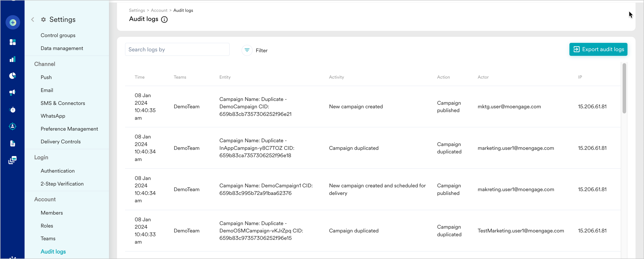This screenshot has height=259, width=644.
Task: Open the Analytics bar chart icon
Action: [13, 59]
